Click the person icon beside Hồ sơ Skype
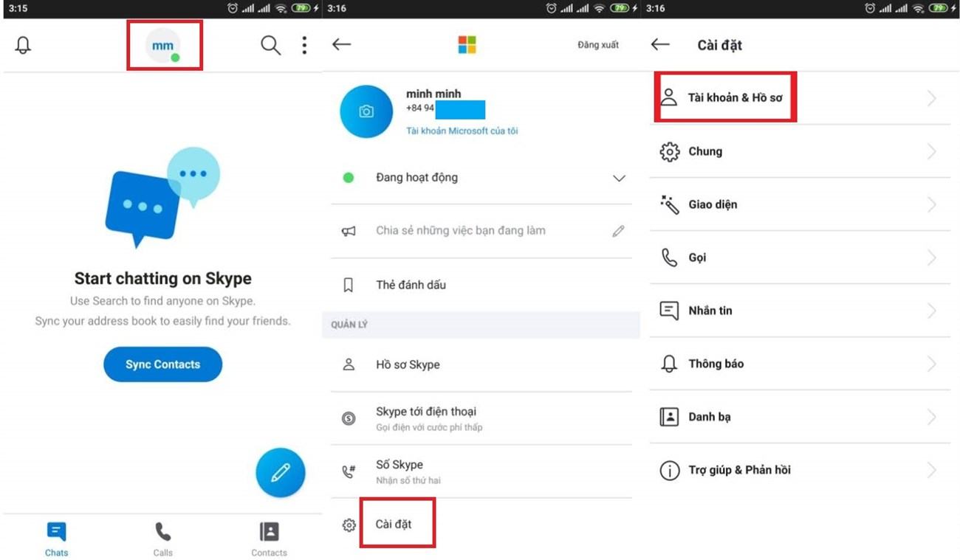 click(349, 364)
